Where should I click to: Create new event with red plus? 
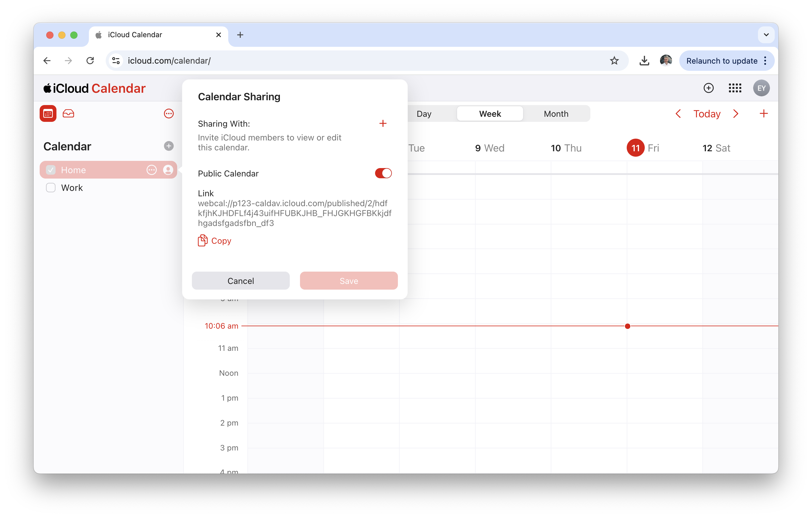(x=763, y=113)
